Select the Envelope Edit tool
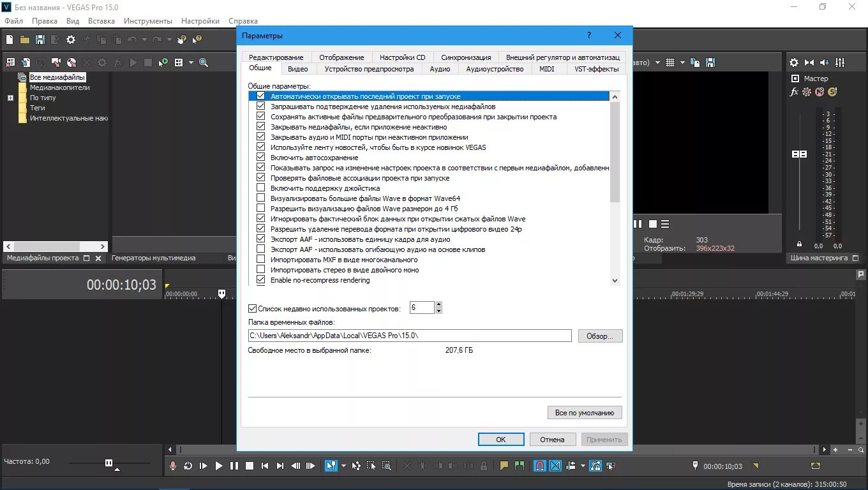 [356, 466]
